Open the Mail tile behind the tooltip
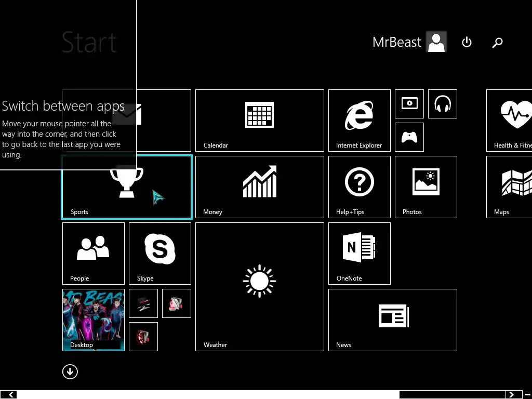The height and width of the screenshot is (399, 532). click(164, 121)
